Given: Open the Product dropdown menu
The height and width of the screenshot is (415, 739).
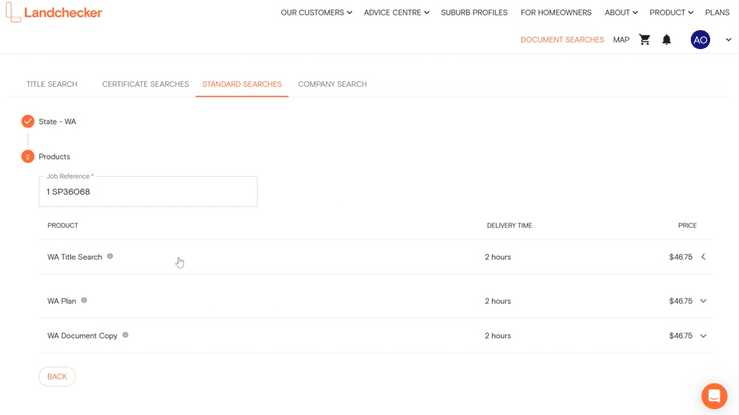Looking at the screenshot, I should (671, 13).
